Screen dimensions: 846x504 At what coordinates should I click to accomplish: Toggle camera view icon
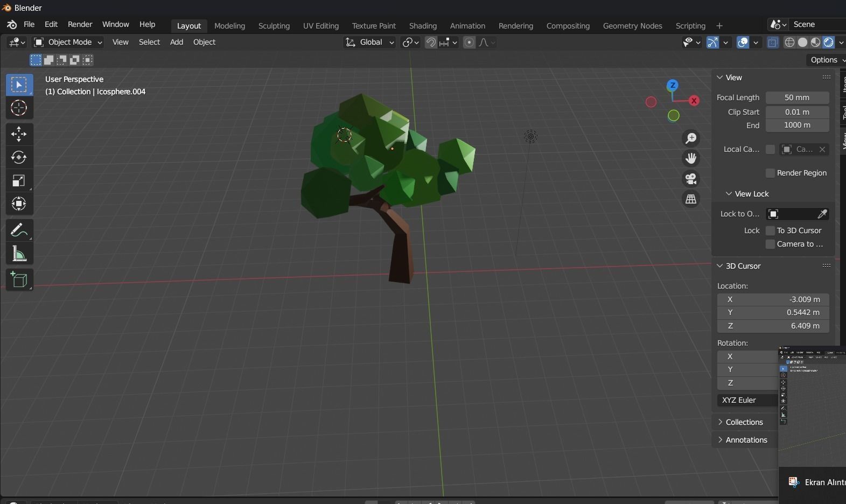click(x=691, y=178)
